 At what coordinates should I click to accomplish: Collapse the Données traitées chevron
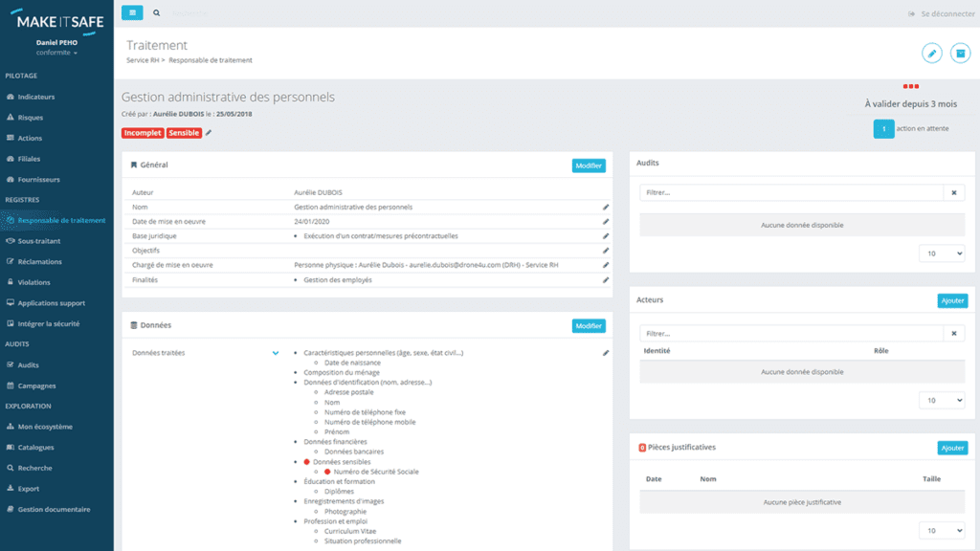point(276,353)
